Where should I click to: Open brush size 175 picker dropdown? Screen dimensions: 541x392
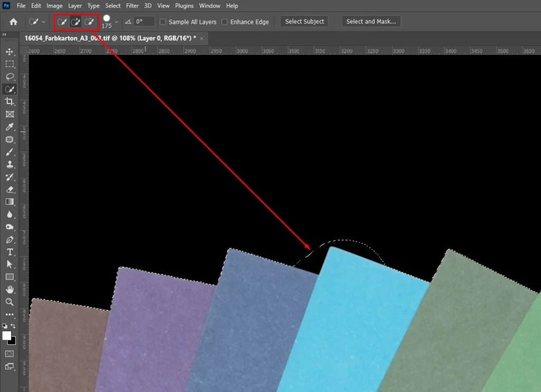(116, 22)
